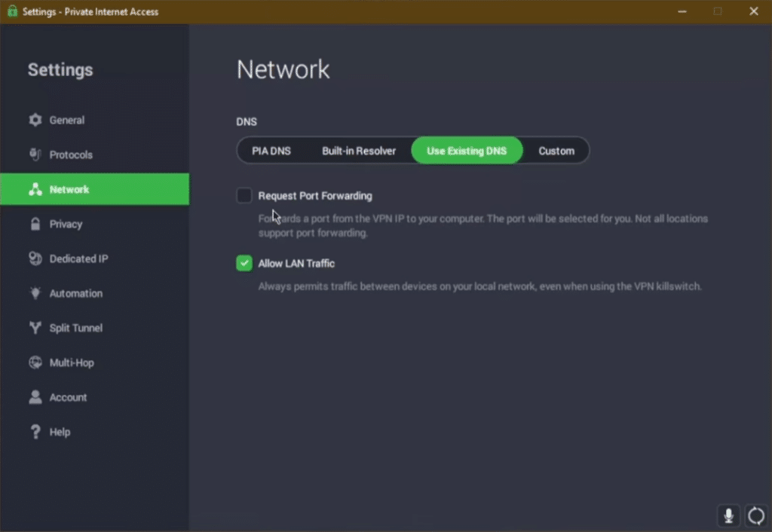Image resolution: width=772 pixels, height=532 pixels.
Task: Open the Automation settings page
Action: (94, 293)
